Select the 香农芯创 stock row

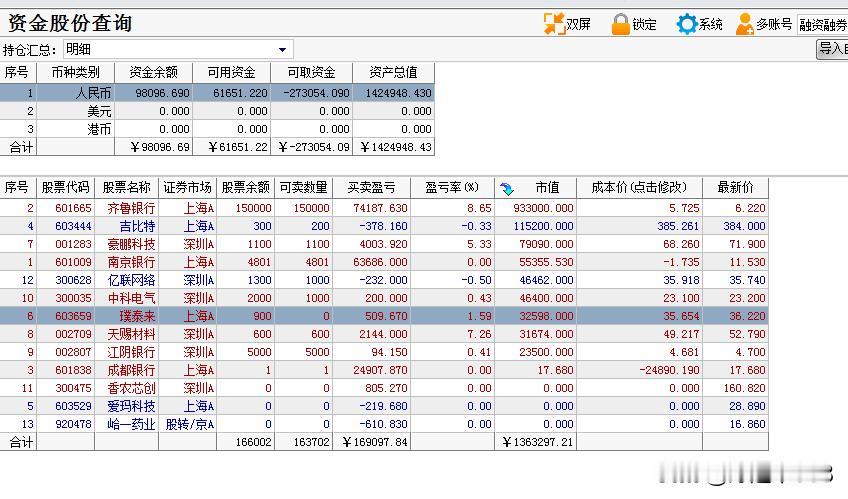(x=384, y=388)
